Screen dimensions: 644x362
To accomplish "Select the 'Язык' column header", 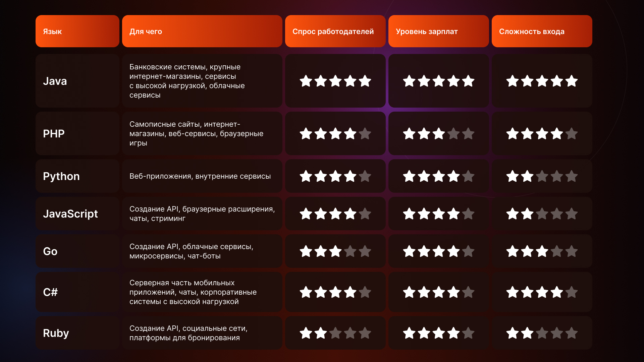I will [77, 31].
